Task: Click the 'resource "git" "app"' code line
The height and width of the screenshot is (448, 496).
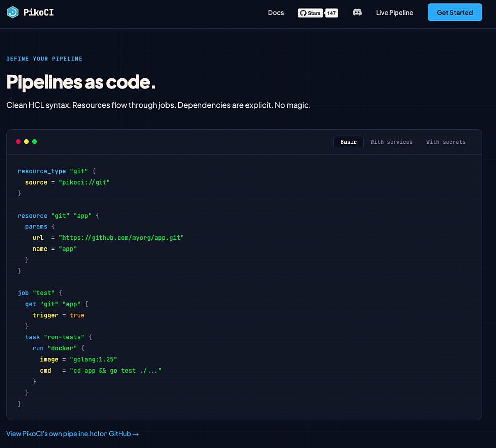Action: [x=59, y=216]
